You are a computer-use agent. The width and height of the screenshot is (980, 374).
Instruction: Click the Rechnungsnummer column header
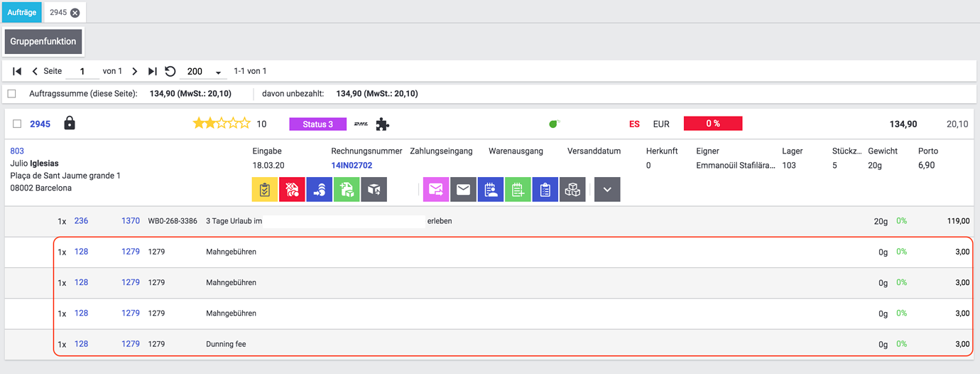coord(366,151)
